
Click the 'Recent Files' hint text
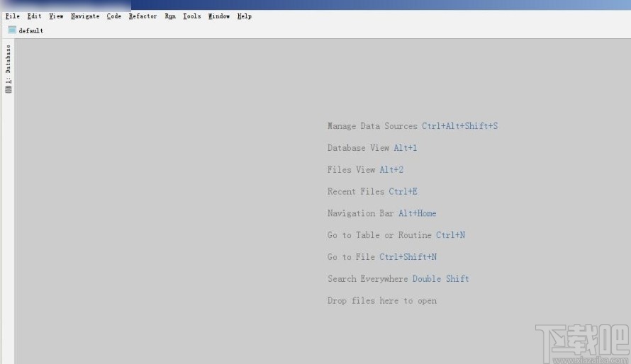coord(356,191)
